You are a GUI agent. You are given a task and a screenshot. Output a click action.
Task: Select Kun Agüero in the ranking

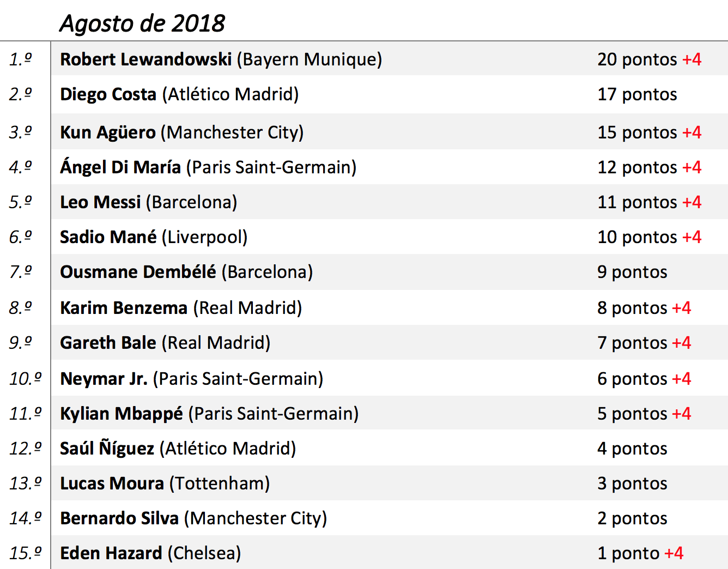point(107,132)
